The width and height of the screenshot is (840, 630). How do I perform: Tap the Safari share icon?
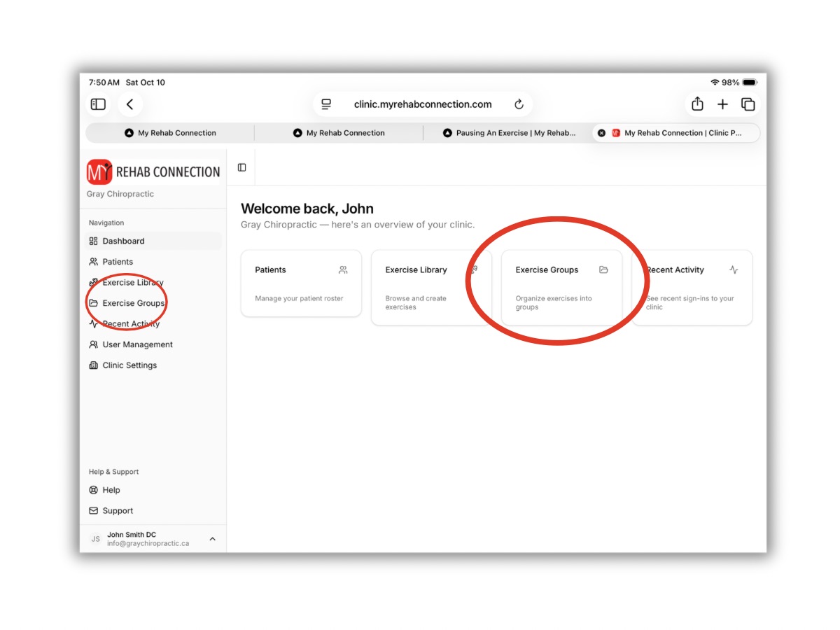697,104
